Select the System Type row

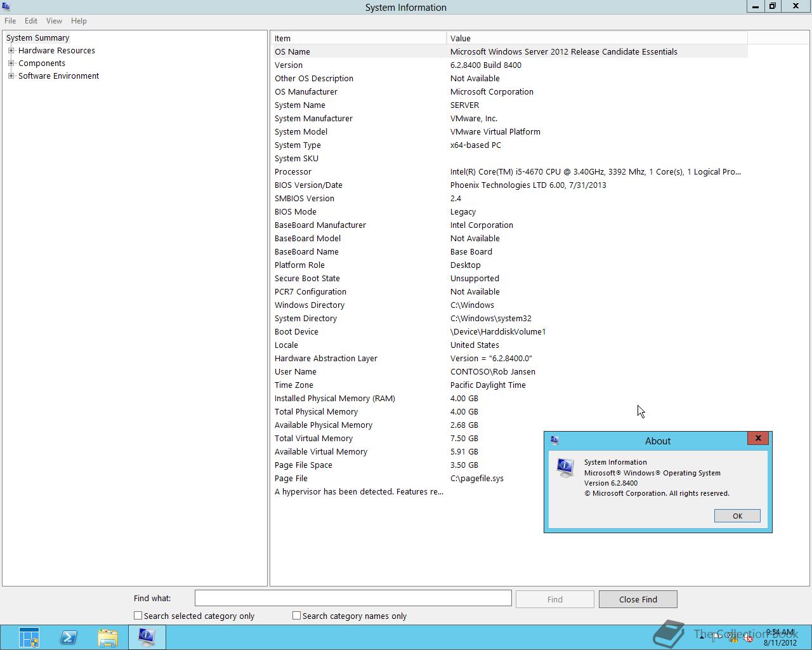tap(510, 145)
